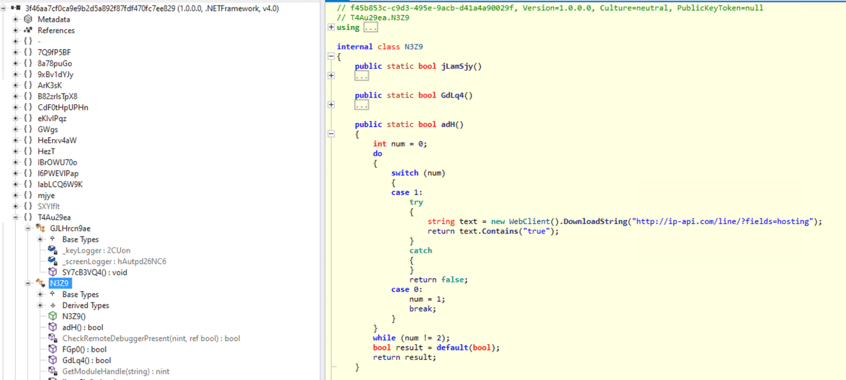Click the GetModuleHandle method icon
The image size is (846, 380).
[x=52, y=371]
